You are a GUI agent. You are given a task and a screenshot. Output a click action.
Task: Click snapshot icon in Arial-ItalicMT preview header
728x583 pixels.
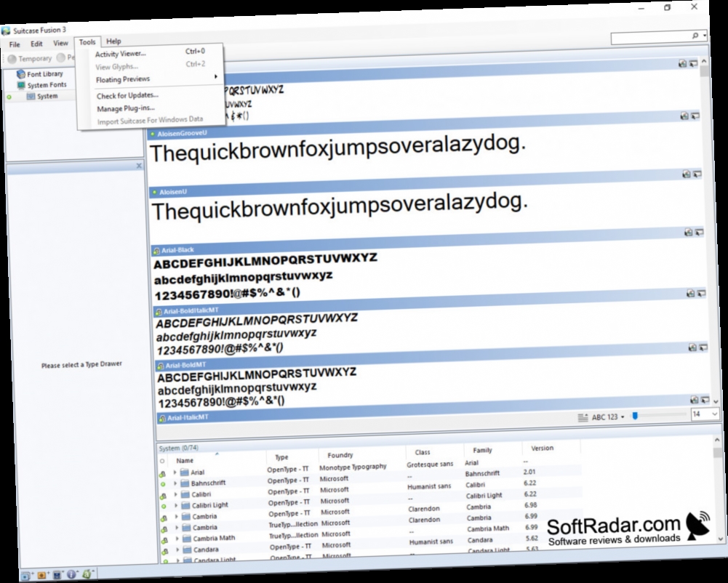(694, 400)
